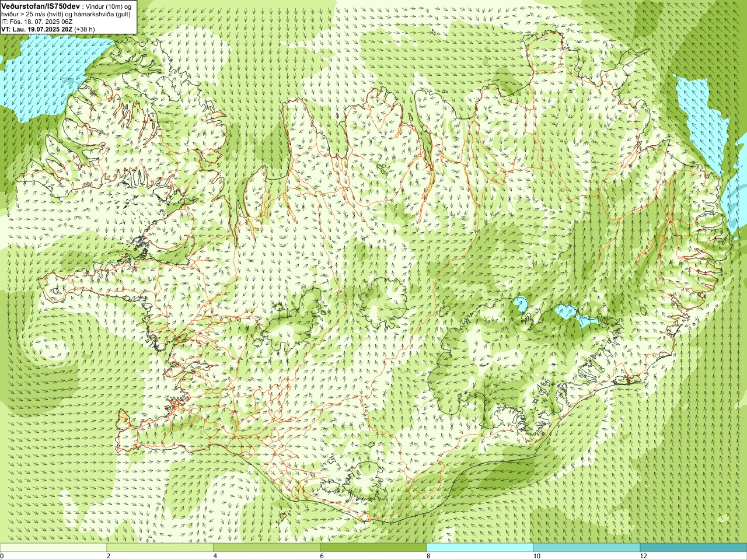The width and height of the screenshot is (747, 560).
Task: Pick the light cyan 8–10 scale swatch
Action: 480,547
